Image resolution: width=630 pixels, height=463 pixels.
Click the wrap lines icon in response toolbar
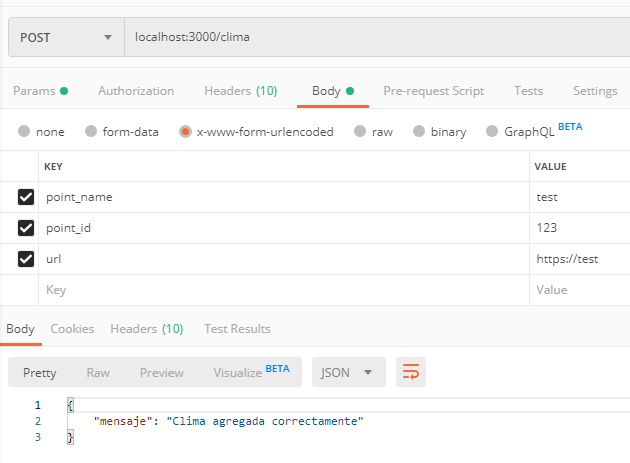(410, 372)
